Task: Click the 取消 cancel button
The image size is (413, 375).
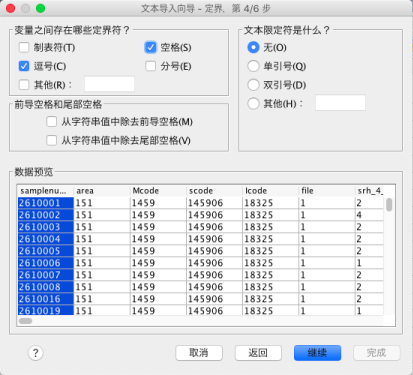Action: click(x=199, y=353)
